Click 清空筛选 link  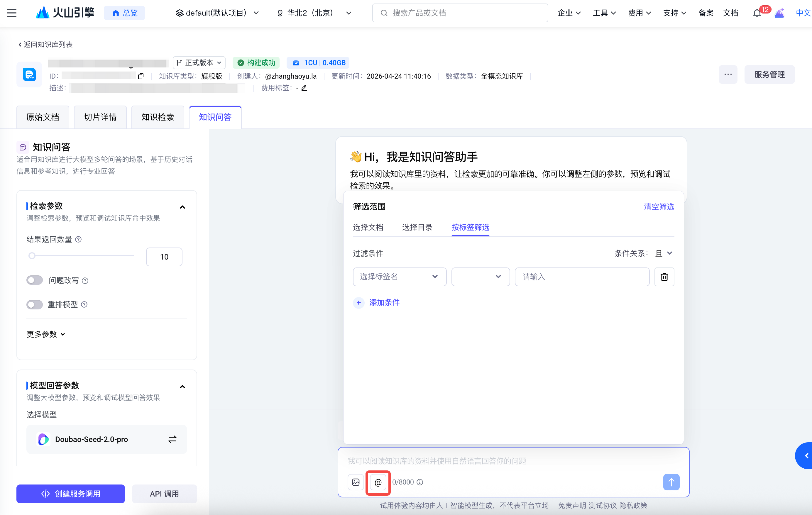tap(659, 206)
